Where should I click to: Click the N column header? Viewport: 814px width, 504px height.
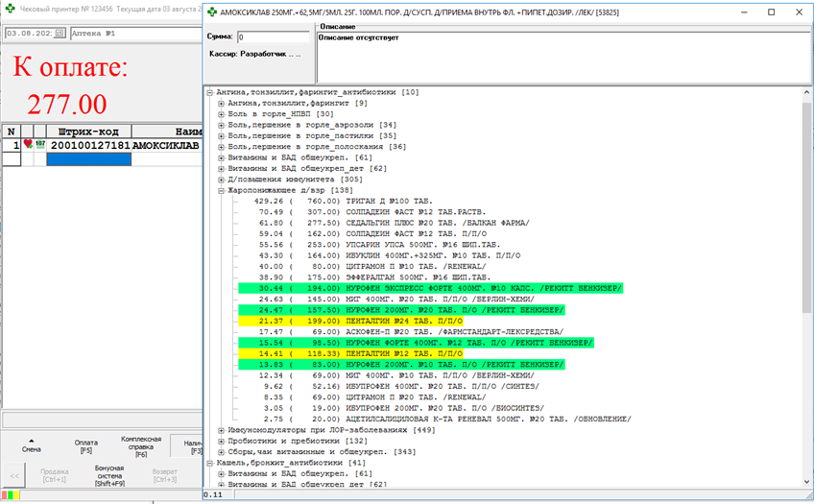(11, 132)
